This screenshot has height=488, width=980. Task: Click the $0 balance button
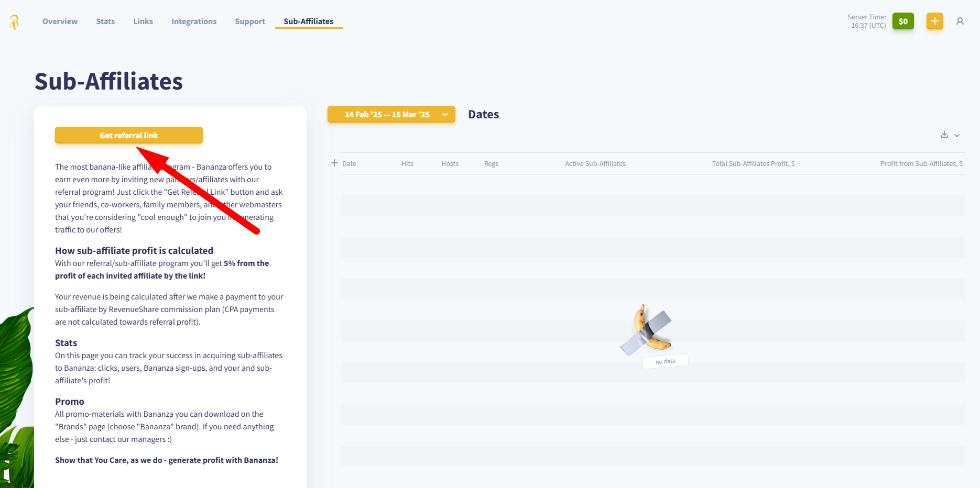903,21
